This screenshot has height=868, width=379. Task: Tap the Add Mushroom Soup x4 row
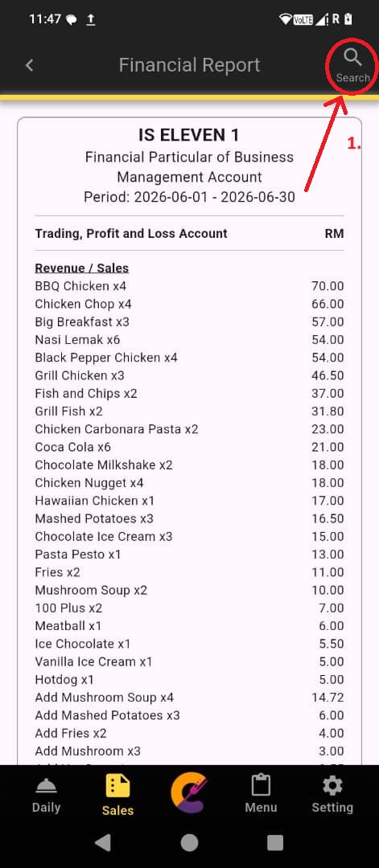click(190, 697)
